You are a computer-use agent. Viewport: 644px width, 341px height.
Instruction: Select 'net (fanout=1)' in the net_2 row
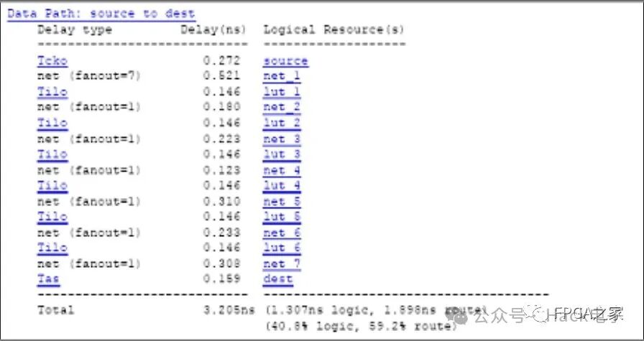click(x=89, y=107)
